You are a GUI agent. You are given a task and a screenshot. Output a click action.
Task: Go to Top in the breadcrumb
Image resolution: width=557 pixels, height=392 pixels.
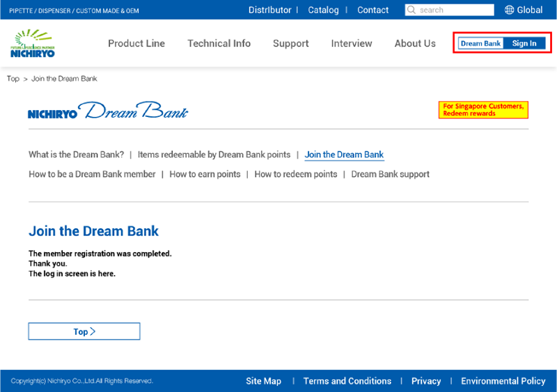[13, 79]
